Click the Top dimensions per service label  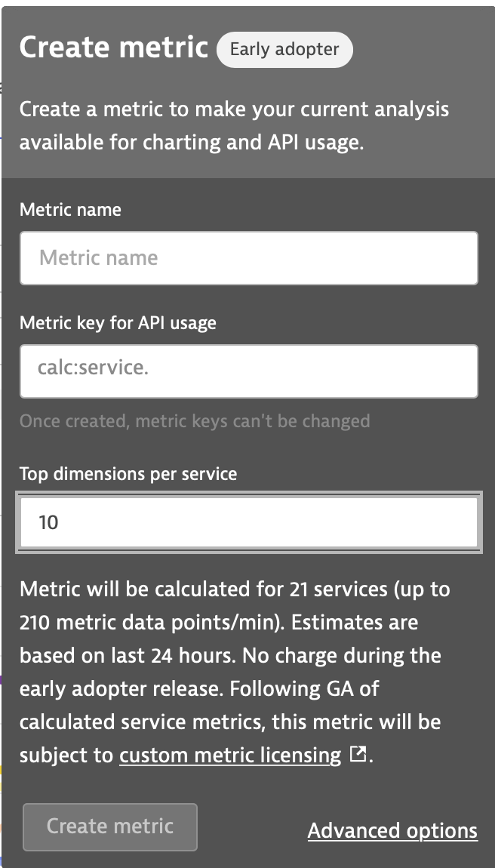(128, 474)
